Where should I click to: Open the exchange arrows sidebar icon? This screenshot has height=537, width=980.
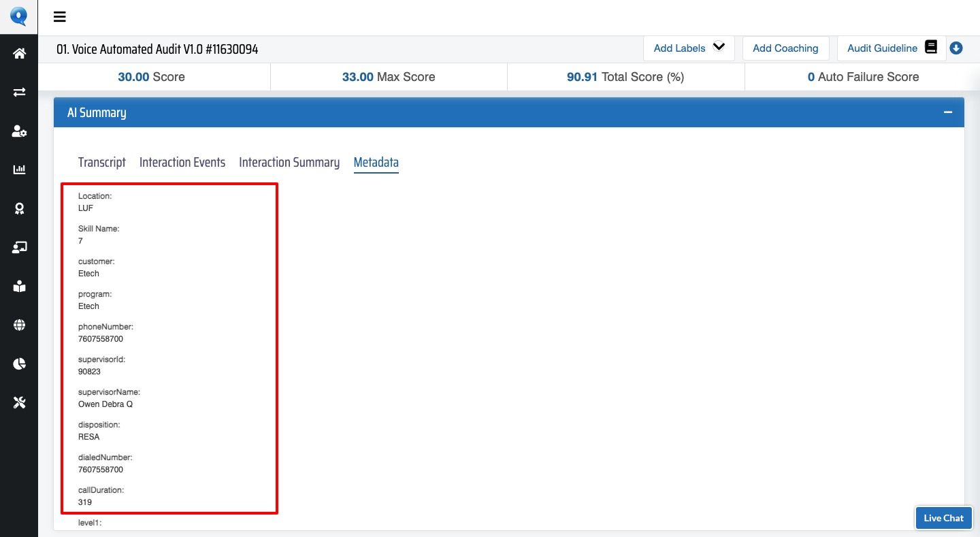19,92
